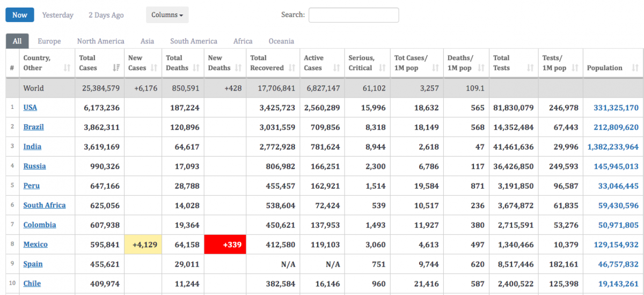Sort by New Deaths column arrow icon
The height and width of the screenshot is (295, 644).
tap(238, 68)
